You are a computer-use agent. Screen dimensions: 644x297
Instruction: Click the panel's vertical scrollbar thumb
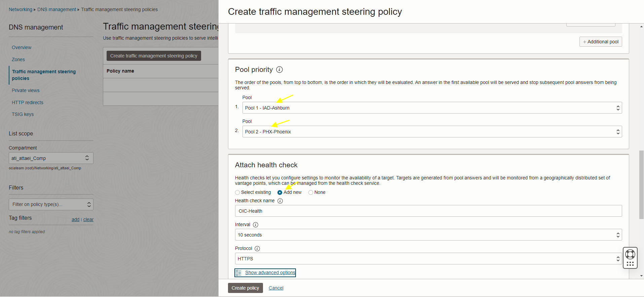(641, 185)
